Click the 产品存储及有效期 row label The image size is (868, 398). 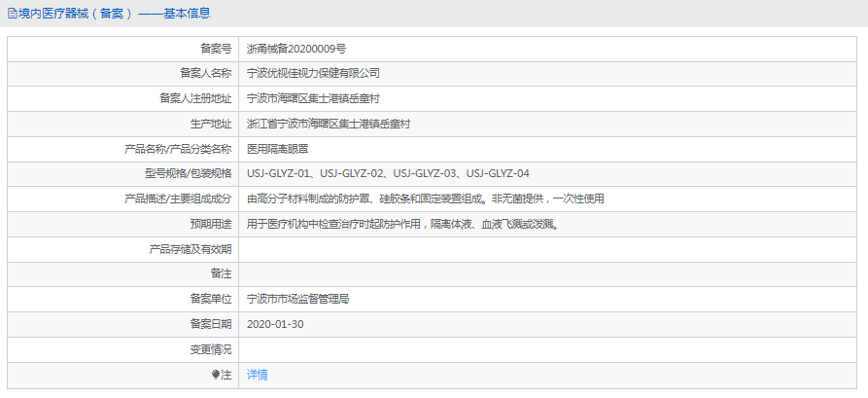click(191, 249)
